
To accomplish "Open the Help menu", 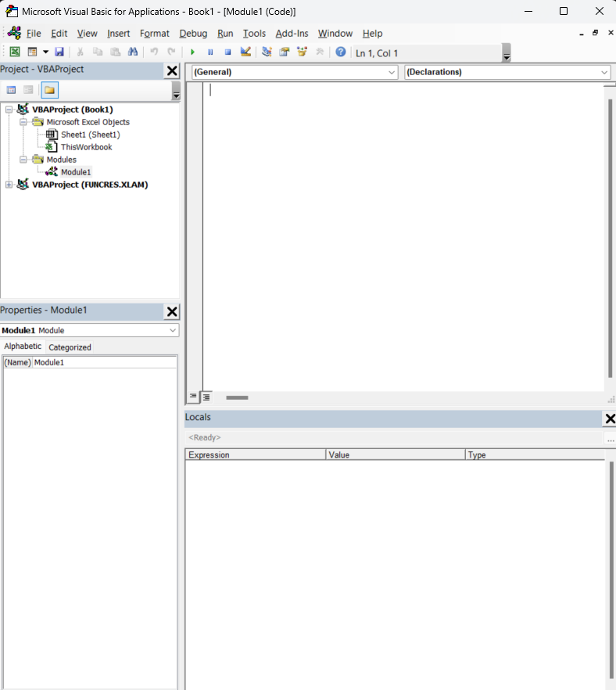I will pyautogui.click(x=372, y=34).
